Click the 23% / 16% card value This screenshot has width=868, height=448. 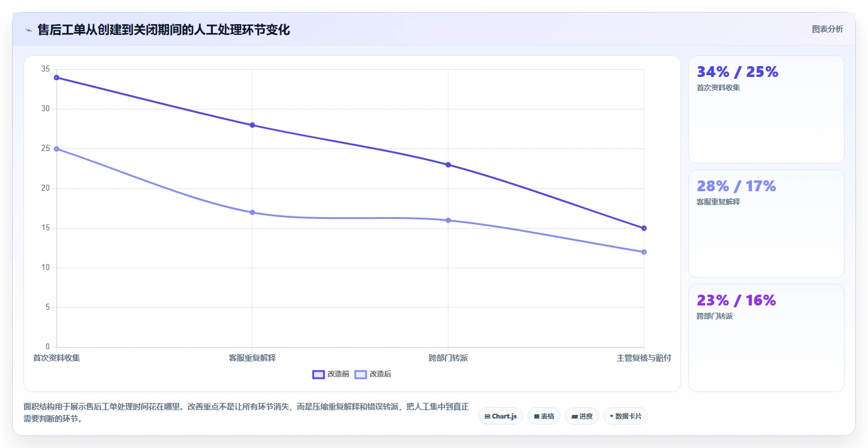point(736,301)
